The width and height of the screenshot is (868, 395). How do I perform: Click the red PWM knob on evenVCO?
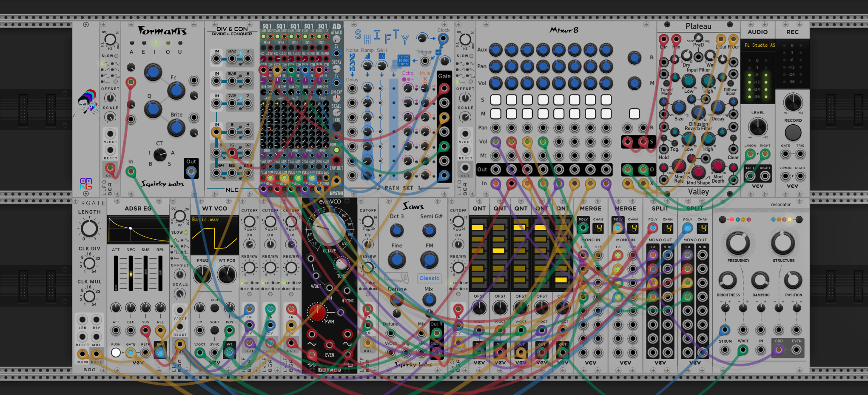click(317, 312)
